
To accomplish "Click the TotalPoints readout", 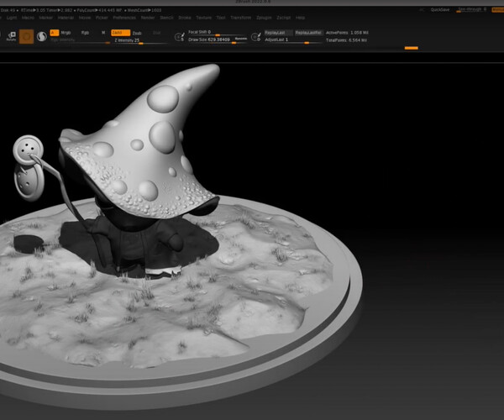I will pos(346,40).
